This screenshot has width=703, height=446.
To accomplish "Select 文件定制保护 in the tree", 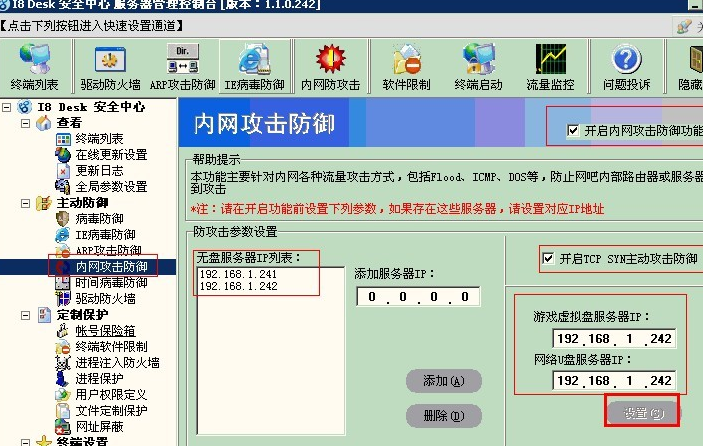I will (111, 410).
